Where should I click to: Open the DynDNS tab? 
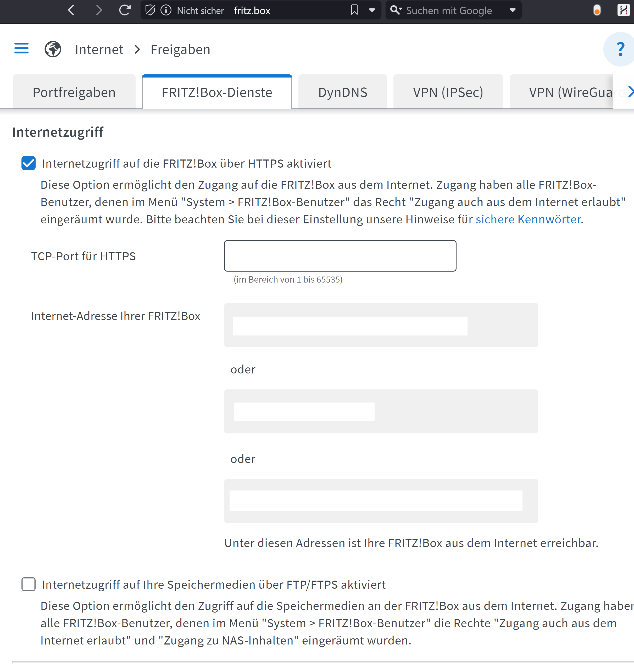342,92
